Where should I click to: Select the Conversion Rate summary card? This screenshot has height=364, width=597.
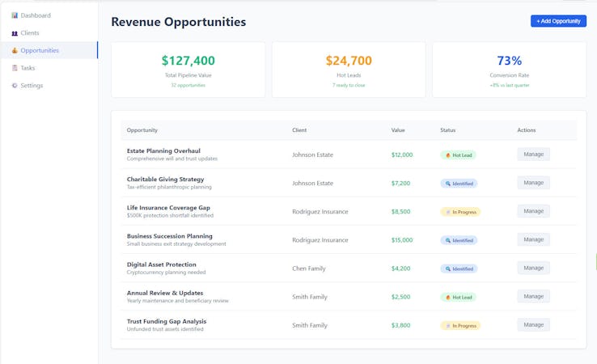pyautogui.click(x=509, y=70)
